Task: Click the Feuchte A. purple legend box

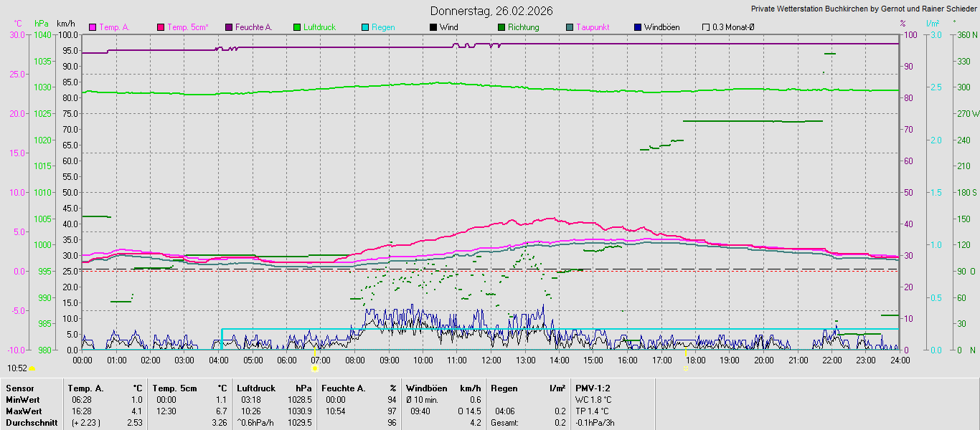Action: point(229,27)
